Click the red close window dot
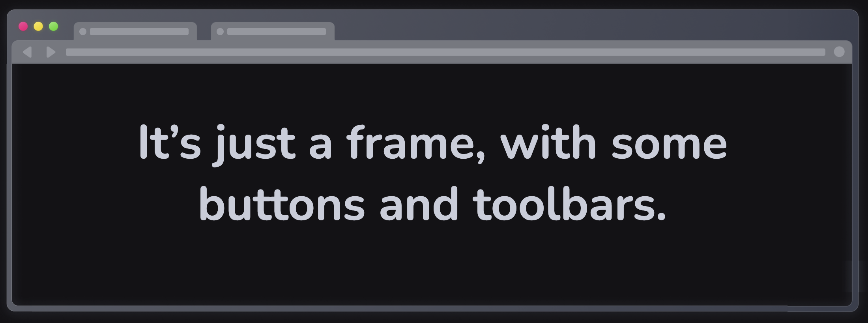The image size is (868, 323). coord(23,26)
